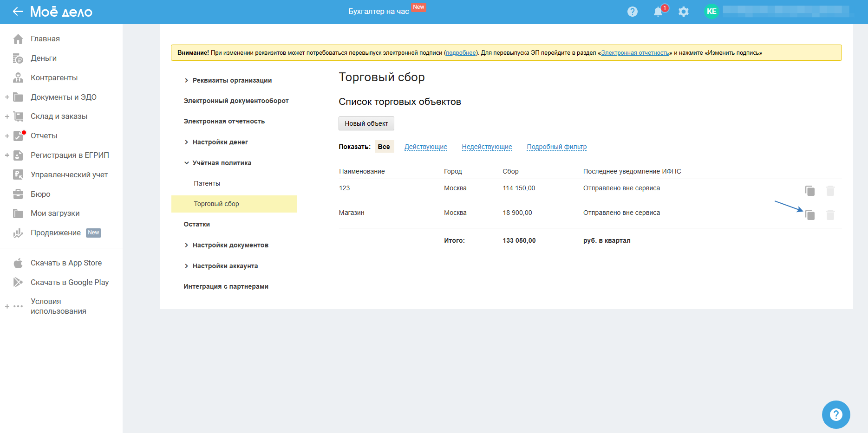Screen dimensions: 868x433
Task: Open the help question mark in header
Action: pyautogui.click(x=633, y=12)
